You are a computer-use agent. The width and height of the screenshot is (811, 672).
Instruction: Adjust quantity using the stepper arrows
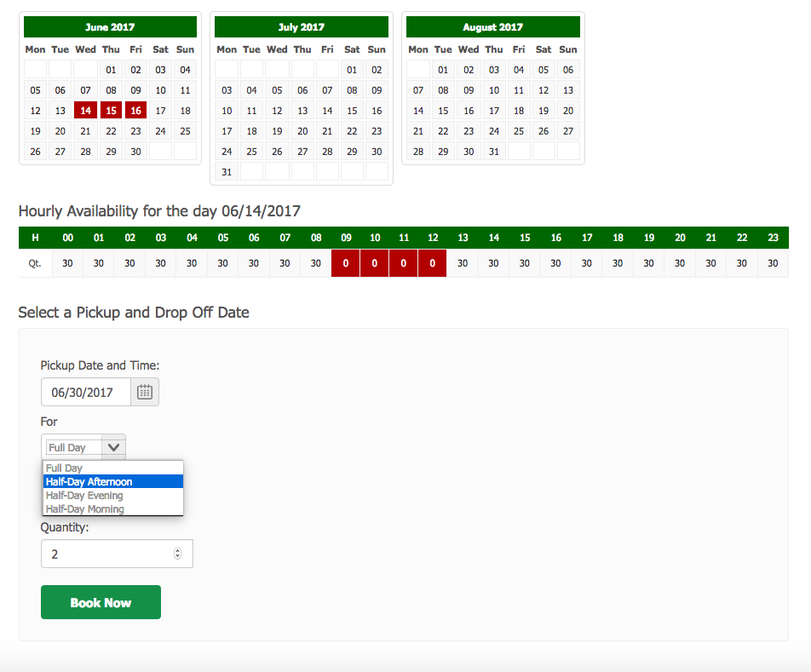click(177, 554)
